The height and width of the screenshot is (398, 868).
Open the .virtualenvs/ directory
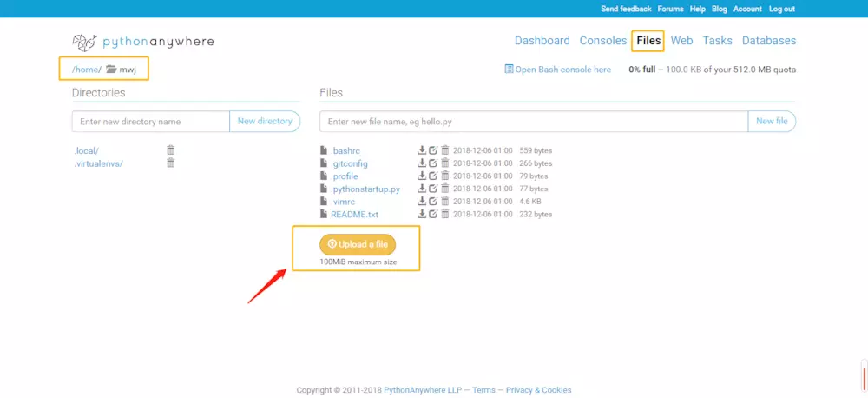tap(99, 163)
